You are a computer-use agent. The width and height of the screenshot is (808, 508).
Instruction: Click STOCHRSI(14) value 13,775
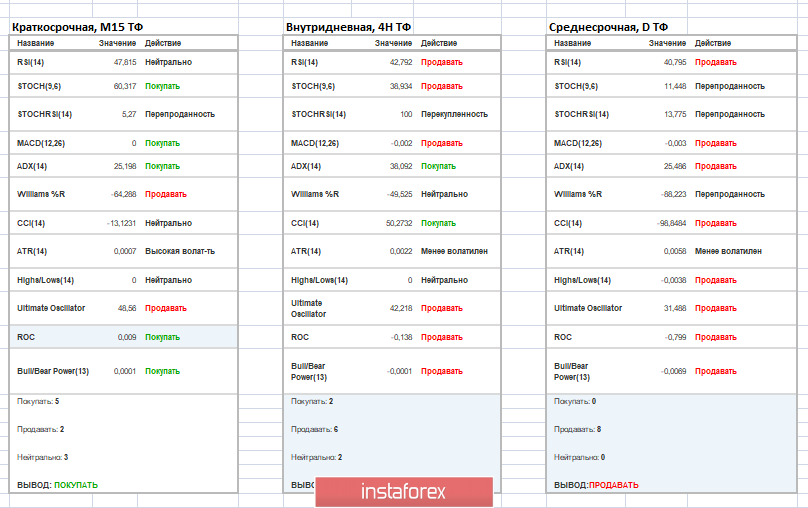click(675, 114)
